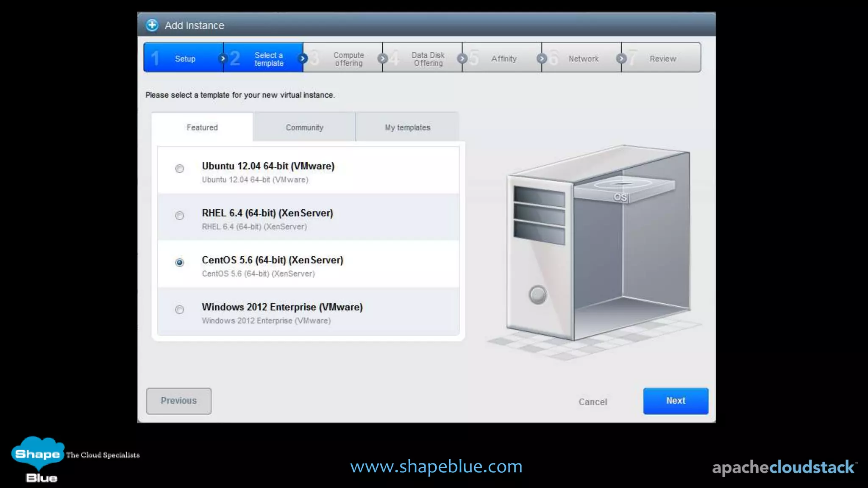Screen dimensions: 868x488
Task: Click the blue Next button
Action: pos(676,401)
